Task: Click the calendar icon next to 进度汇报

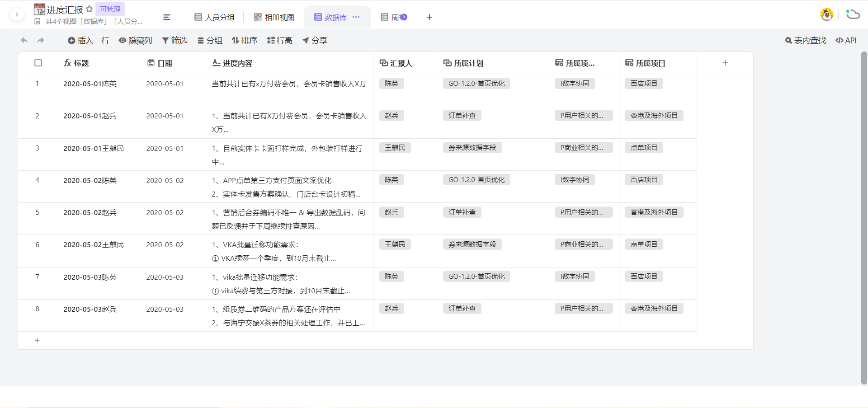Action: 39,9
